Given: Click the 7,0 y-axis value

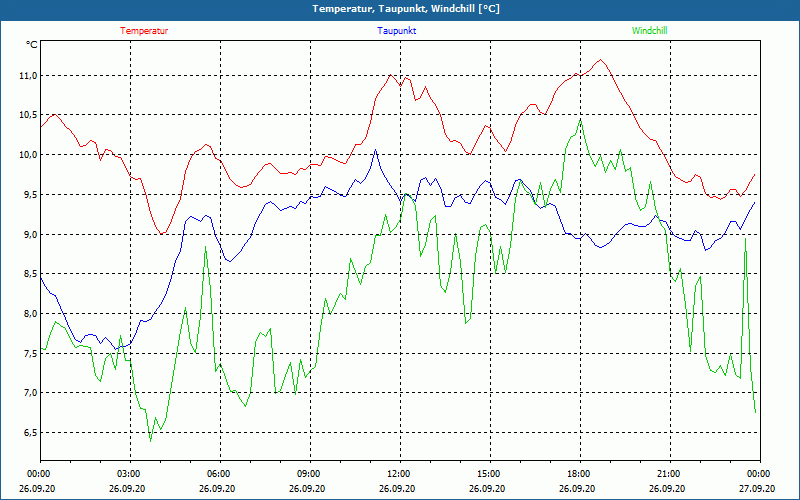Looking at the screenshot, I should 30,392.
